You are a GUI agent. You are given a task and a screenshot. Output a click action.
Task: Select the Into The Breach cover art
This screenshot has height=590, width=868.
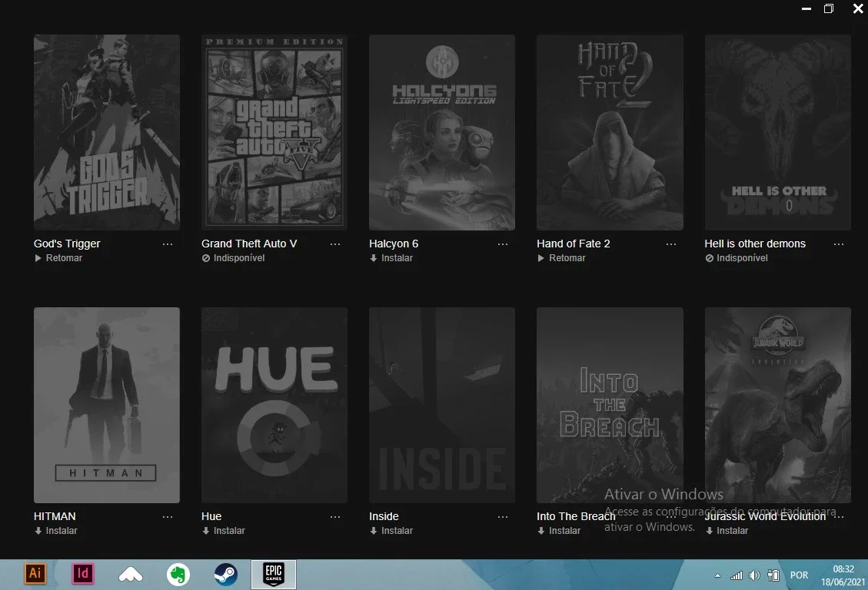point(610,406)
